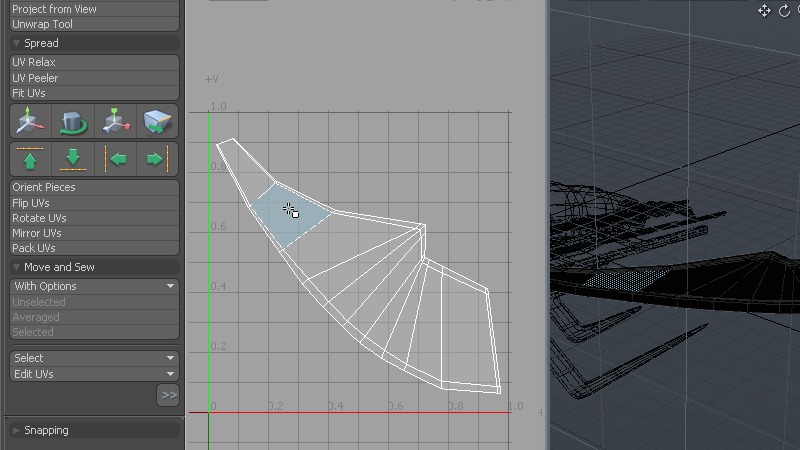Expand the Snapping section
The width and height of the screenshot is (800, 450).
click(16, 430)
